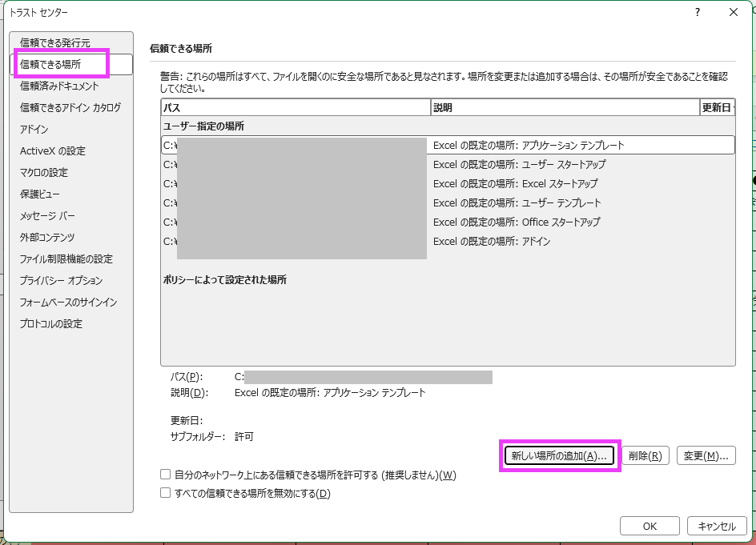Screen dimensions: 756x545
Task: Open 信頼できる発行元 section
Action: [x=55, y=42]
